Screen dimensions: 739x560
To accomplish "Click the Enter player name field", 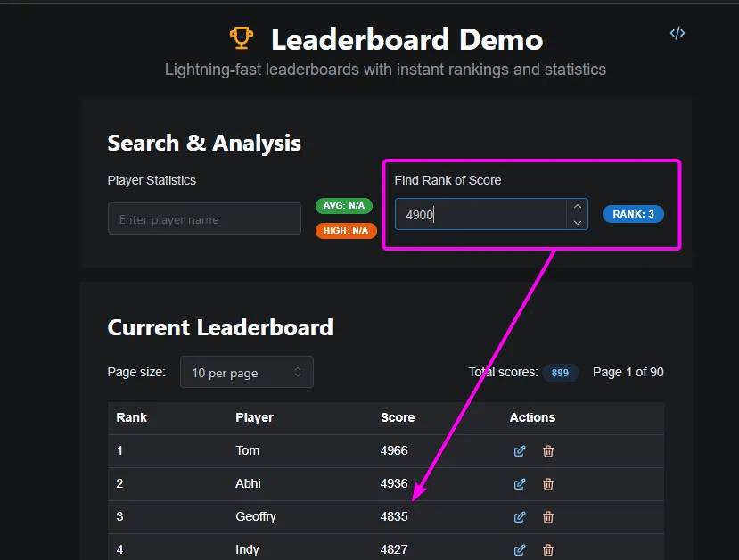I will coord(204,219).
